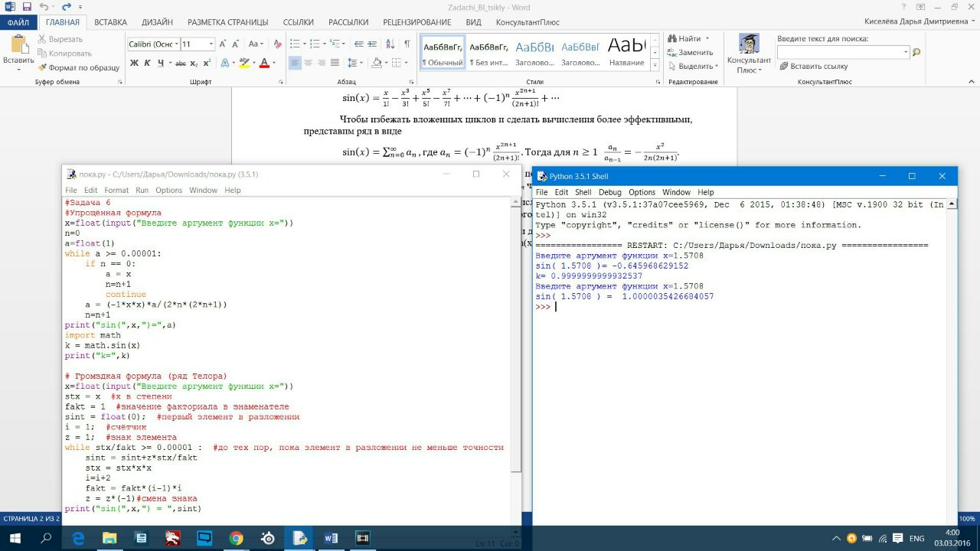
Task: Open Google Chrome from the taskbar
Action: 236,538
